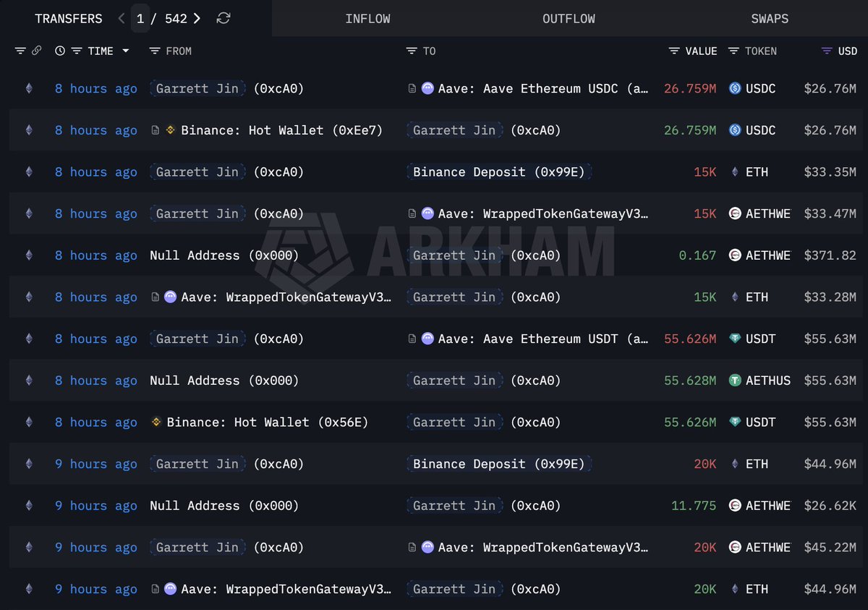Click the 55.628M value cell

click(x=690, y=381)
